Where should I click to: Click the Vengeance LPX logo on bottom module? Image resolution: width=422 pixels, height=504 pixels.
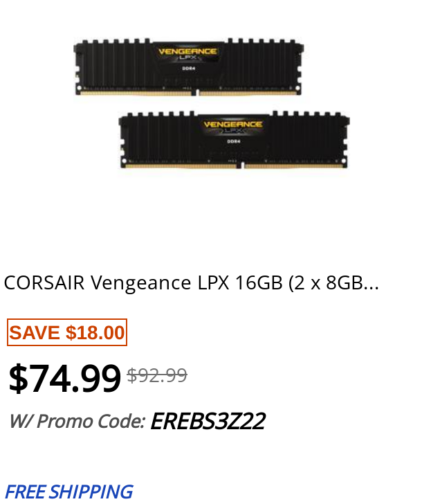(x=233, y=127)
